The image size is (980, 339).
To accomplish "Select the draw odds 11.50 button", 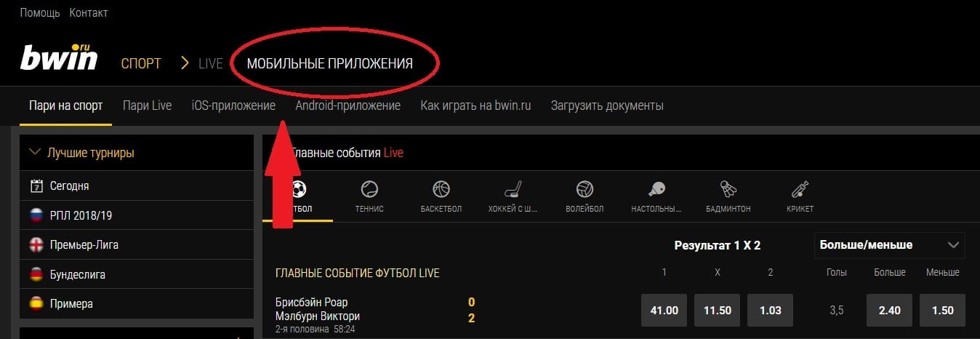I will 717,311.
